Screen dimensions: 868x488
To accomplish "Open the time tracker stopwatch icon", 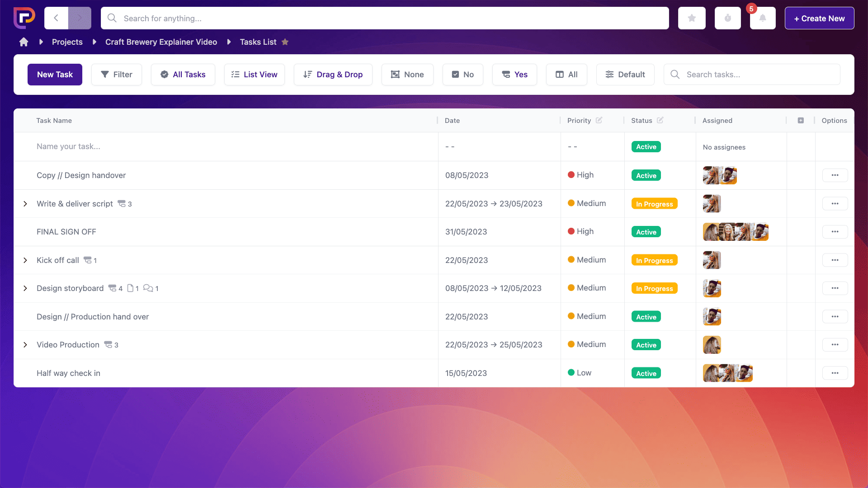I will coord(727,18).
